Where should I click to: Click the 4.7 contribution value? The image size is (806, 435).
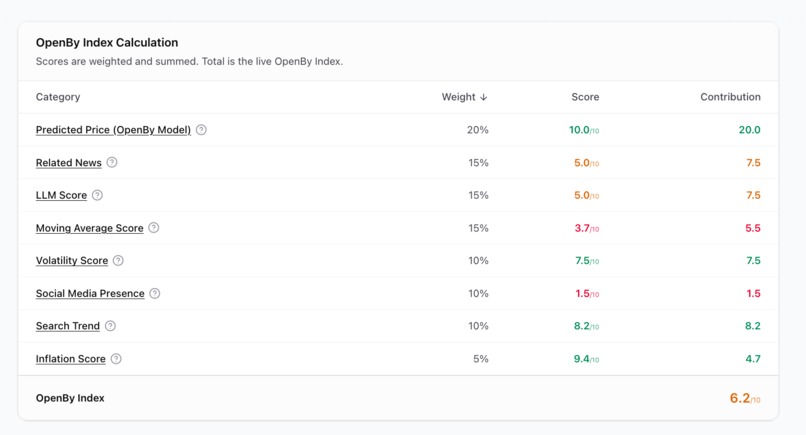(x=753, y=359)
